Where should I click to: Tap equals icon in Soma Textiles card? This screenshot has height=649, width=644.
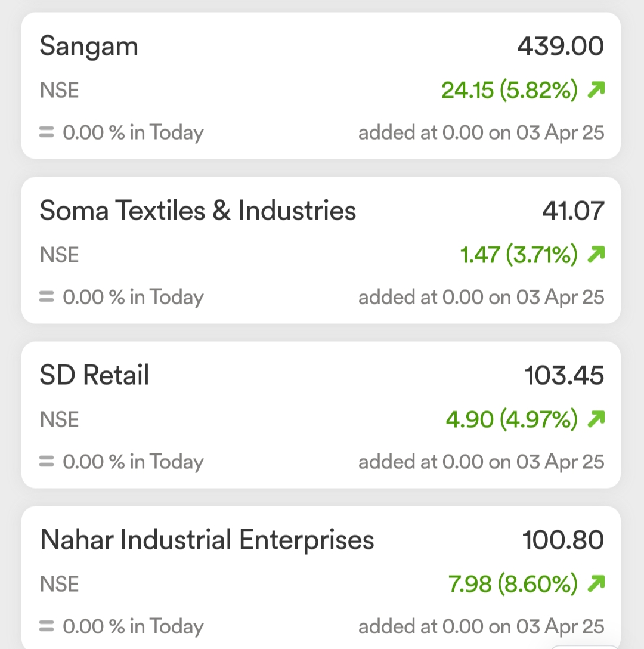coord(47,297)
